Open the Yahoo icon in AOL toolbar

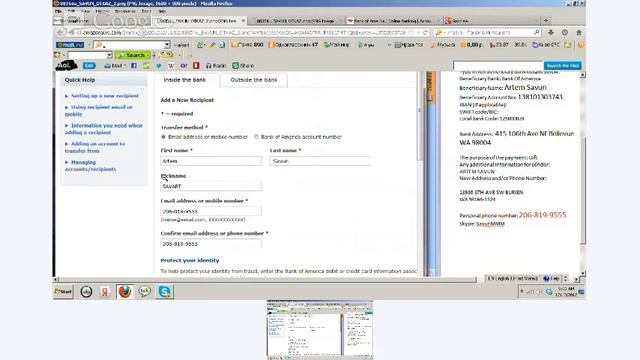click(x=184, y=66)
